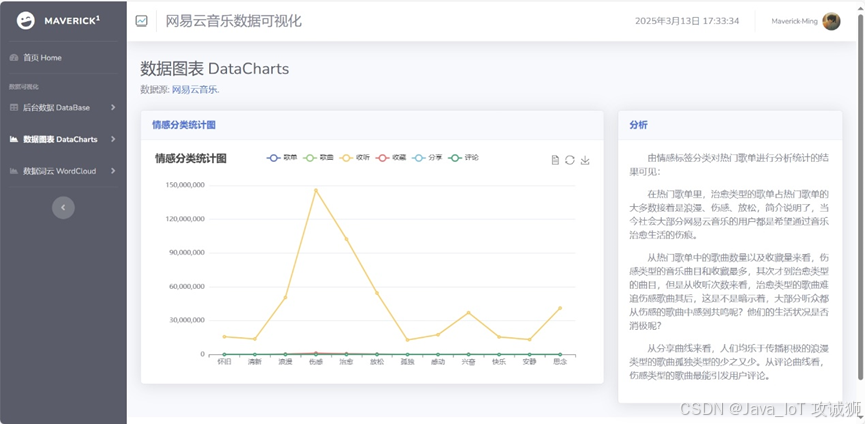
Task: Open the chart data view icon
Action: [556, 160]
